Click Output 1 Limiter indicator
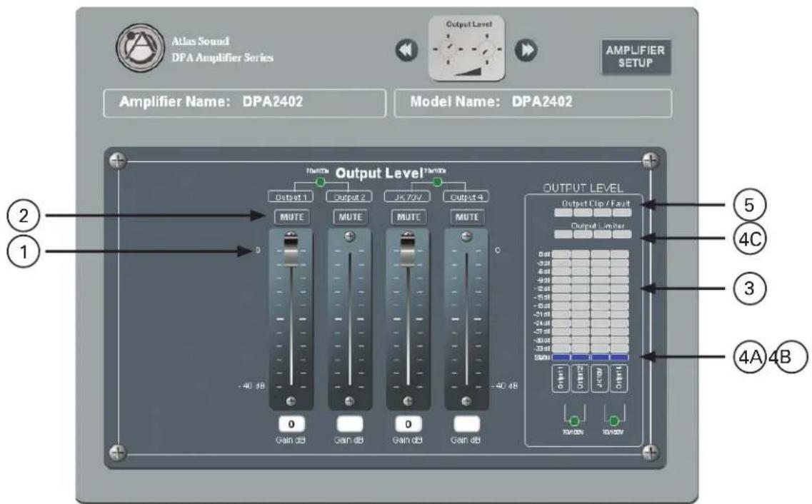This screenshot has height=504, width=812. pyautogui.click(x=563, y=234)
